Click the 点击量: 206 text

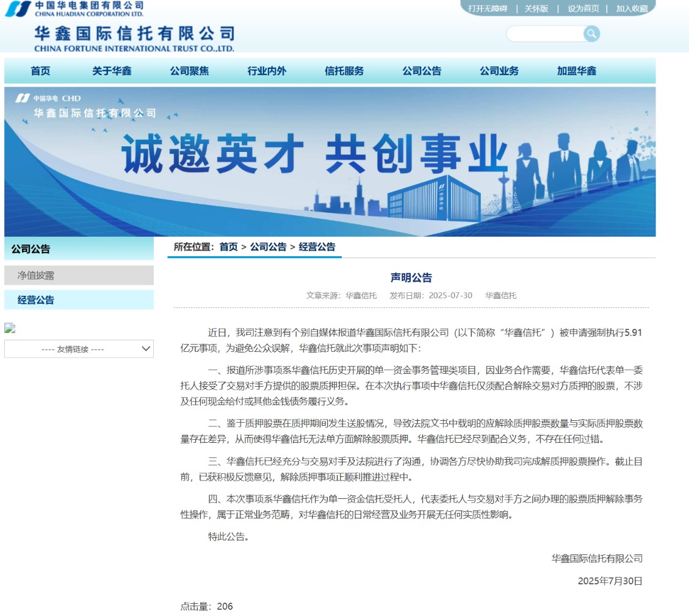pos(206,606)
